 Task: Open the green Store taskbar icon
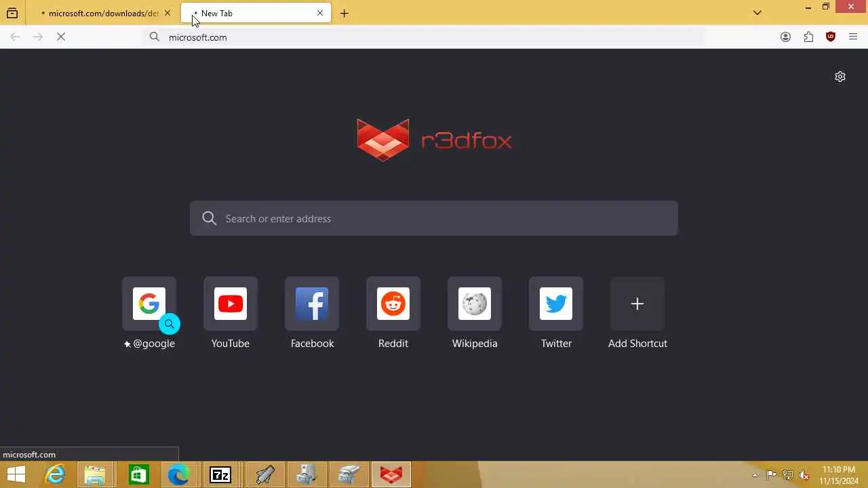[138, 475]
